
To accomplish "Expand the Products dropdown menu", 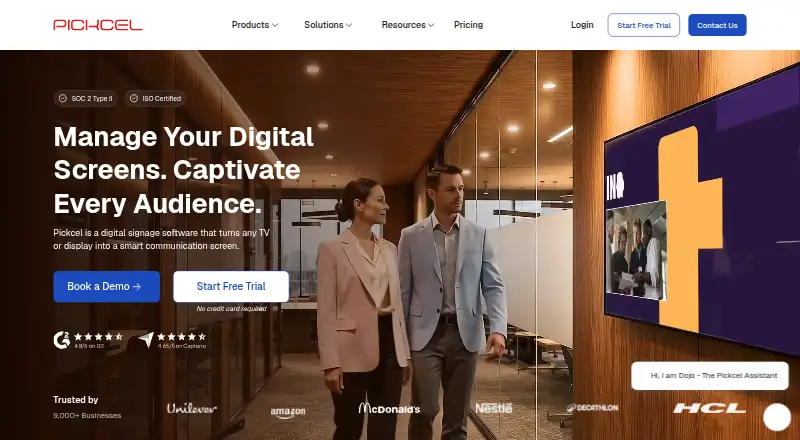I will click(x=255, y=25).
